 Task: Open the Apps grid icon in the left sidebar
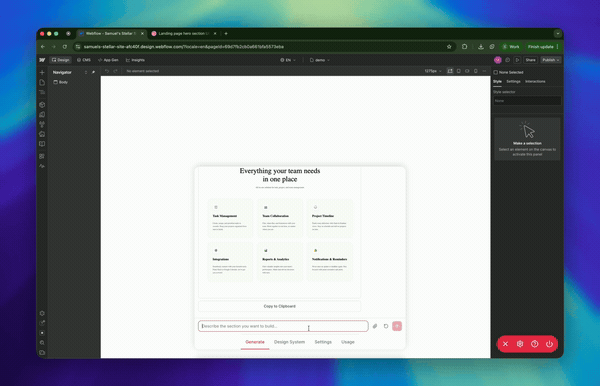pyautogui.click(x=42, y=156)
